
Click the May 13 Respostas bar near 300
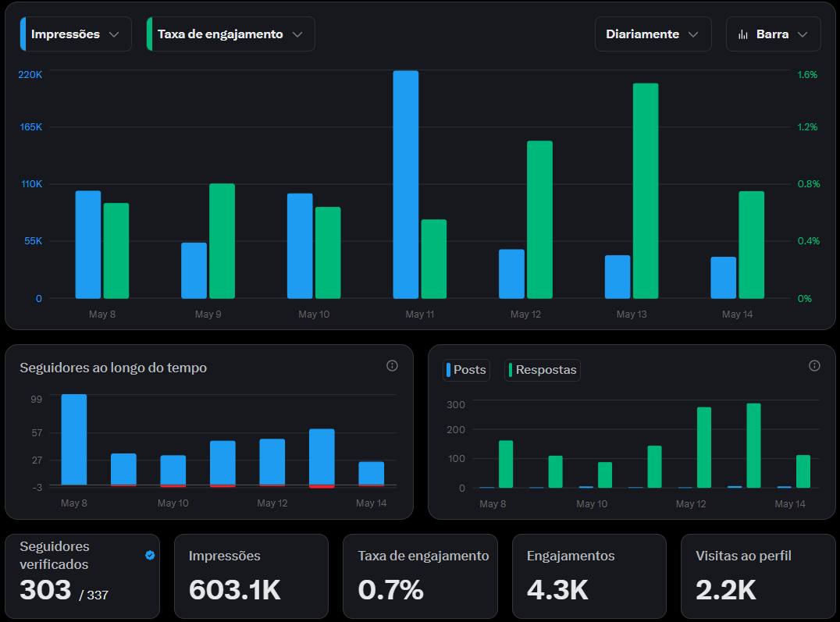(x=754, y=446)
